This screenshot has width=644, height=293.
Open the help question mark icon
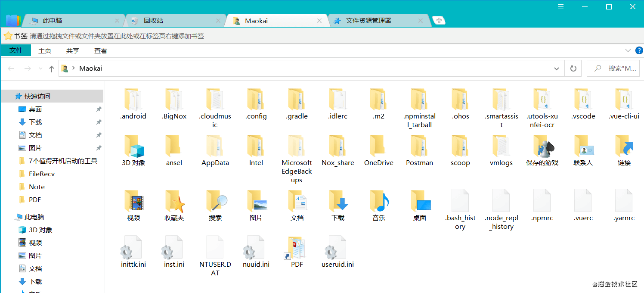point(639,50)
